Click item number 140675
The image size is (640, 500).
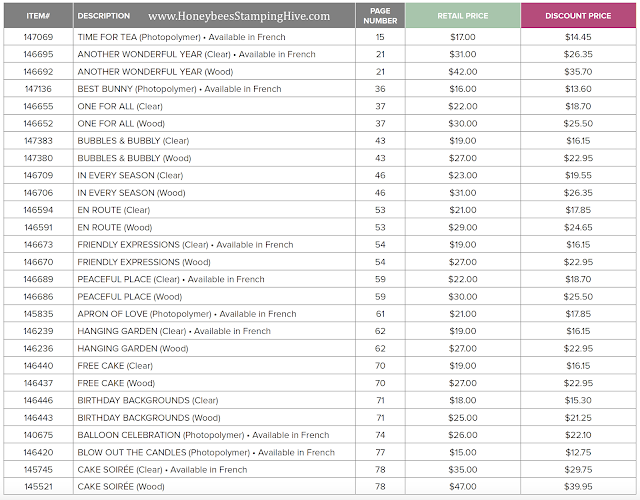click(38, 436)
